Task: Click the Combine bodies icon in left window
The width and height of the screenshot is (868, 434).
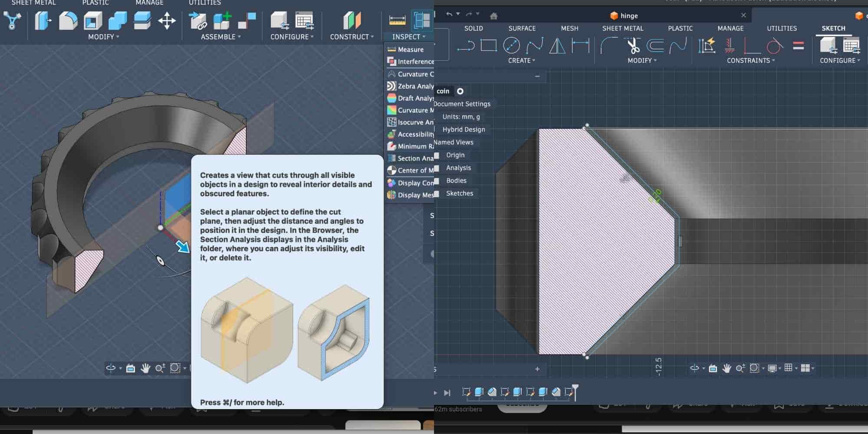Action: tap(118, 20)
